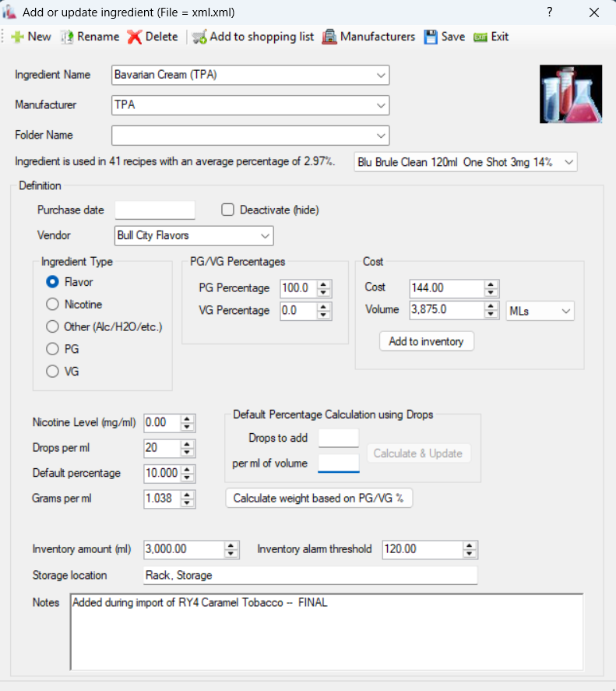The image size is (616, 691).
Task: Increase the Inventory amount value
Action: coord(231,545)
